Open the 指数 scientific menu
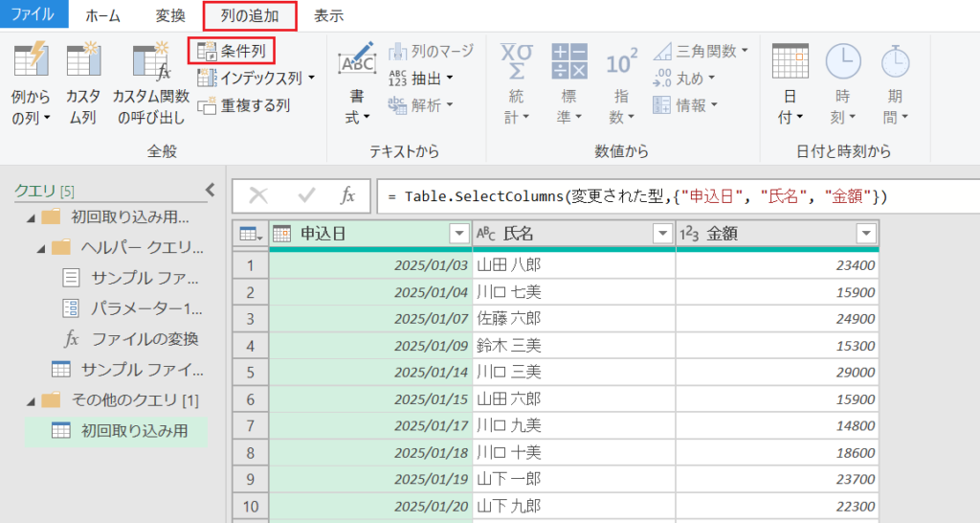Screen dimensions: 980x523 pos(621,83)
